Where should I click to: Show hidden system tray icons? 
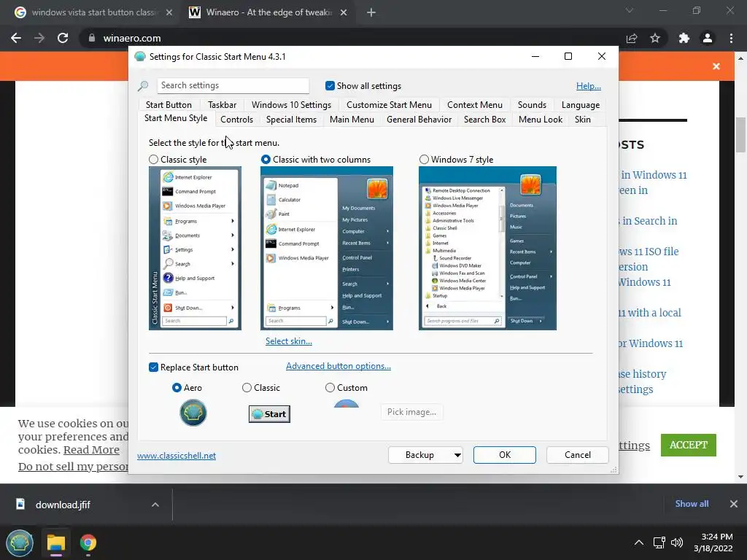[639, 542]
